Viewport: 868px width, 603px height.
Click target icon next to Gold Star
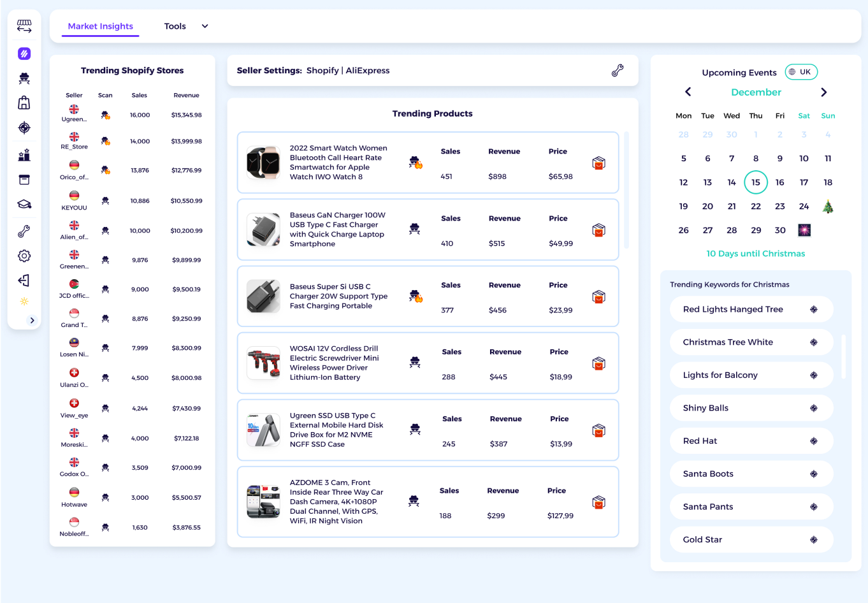814,540
